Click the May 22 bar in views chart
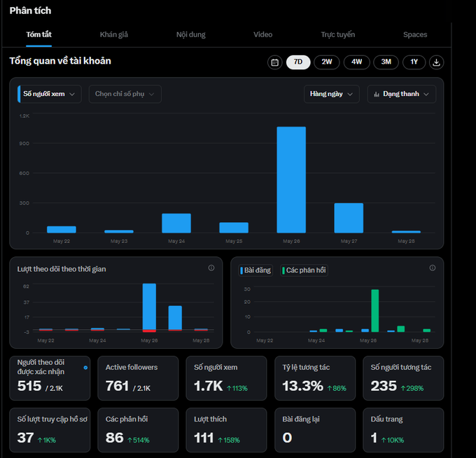This screenshot has width=476, height=458. (x=62, y=230)
